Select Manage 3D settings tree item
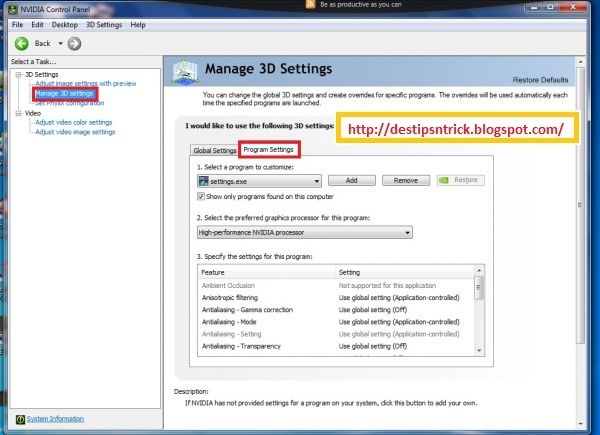The width and height of the screenshot is (600, 435). pyautogui.click(x=64, y=93)
